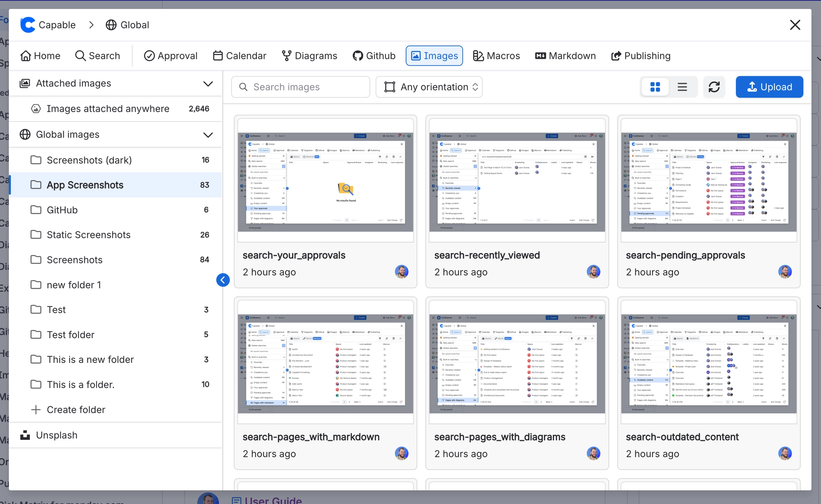Switch to the Images tab

(434, 56)
